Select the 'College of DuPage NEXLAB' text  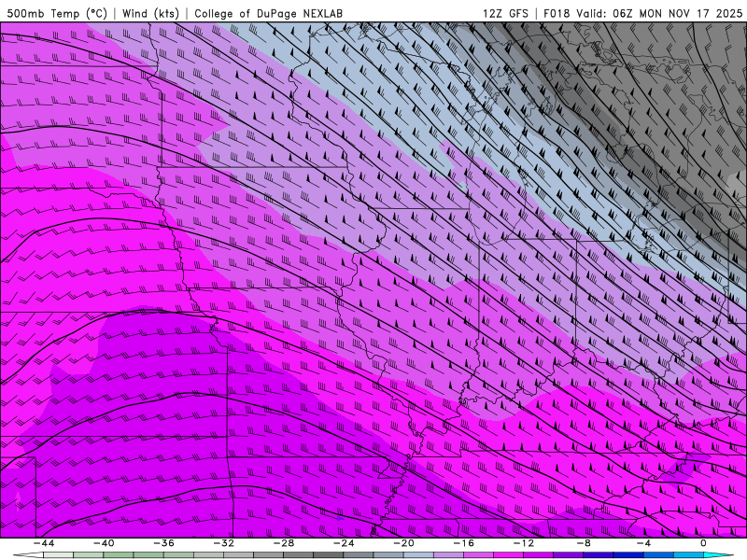coord(268,13)
